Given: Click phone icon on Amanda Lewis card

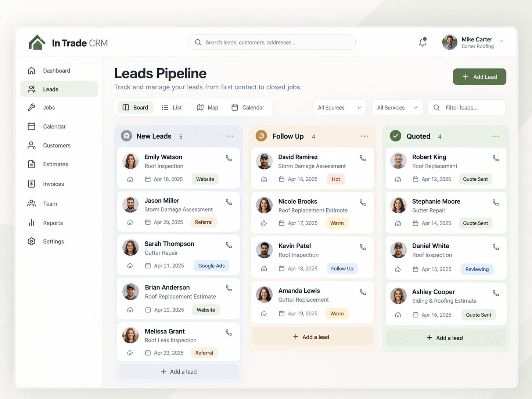Looking at the screenshot, I should click(x=363, y=292).
